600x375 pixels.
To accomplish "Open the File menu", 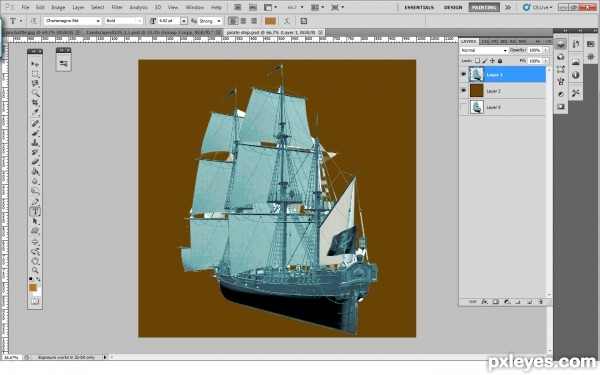I will click(25, 7).
